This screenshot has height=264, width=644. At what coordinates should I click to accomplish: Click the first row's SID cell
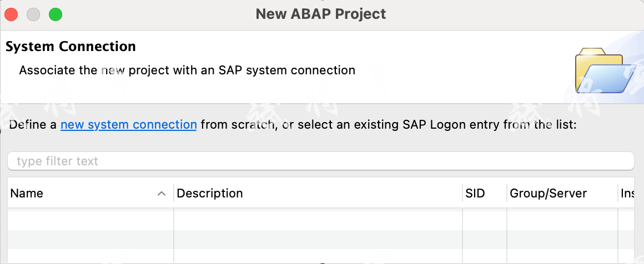[x=484, y=220]
